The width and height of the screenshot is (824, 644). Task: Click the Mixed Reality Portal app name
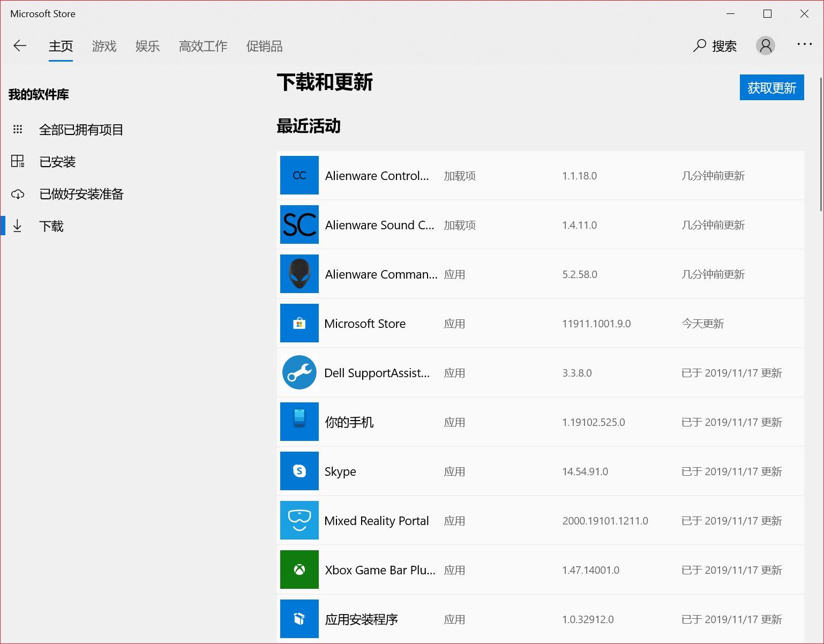[x=377, y=521]
